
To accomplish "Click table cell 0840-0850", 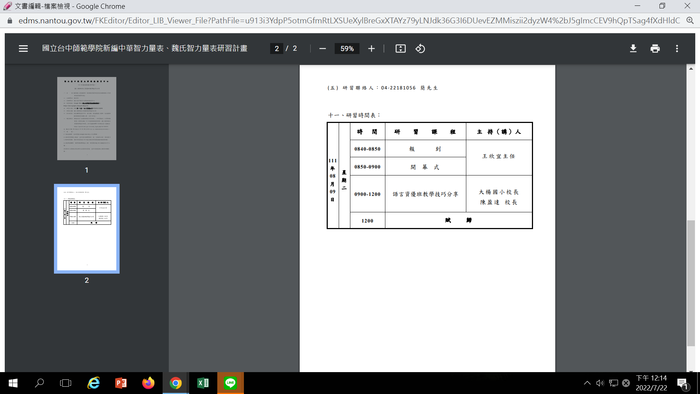I will [x=367, y=149].
